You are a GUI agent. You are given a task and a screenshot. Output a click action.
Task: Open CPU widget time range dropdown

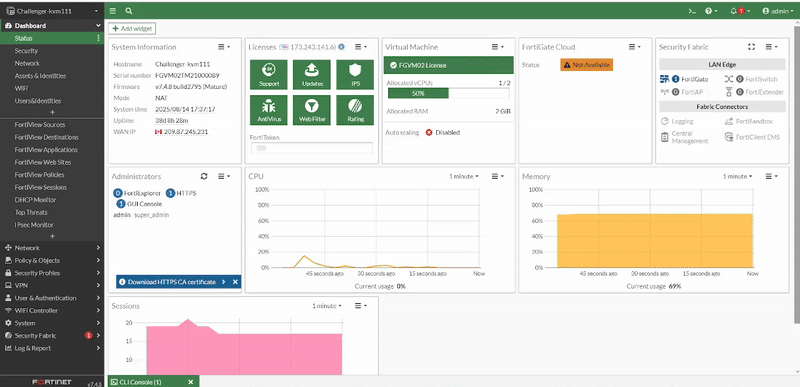coord(464,176)
